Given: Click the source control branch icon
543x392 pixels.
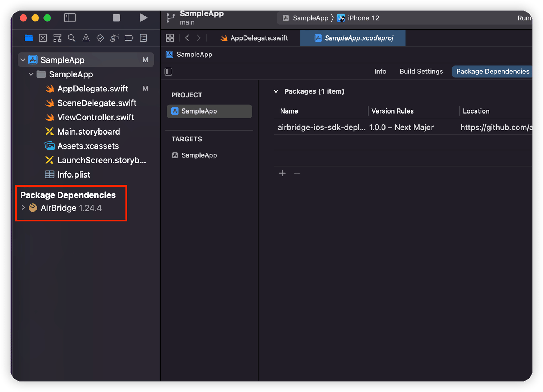Looking at the screenshot, I should (x=171, y=18).
